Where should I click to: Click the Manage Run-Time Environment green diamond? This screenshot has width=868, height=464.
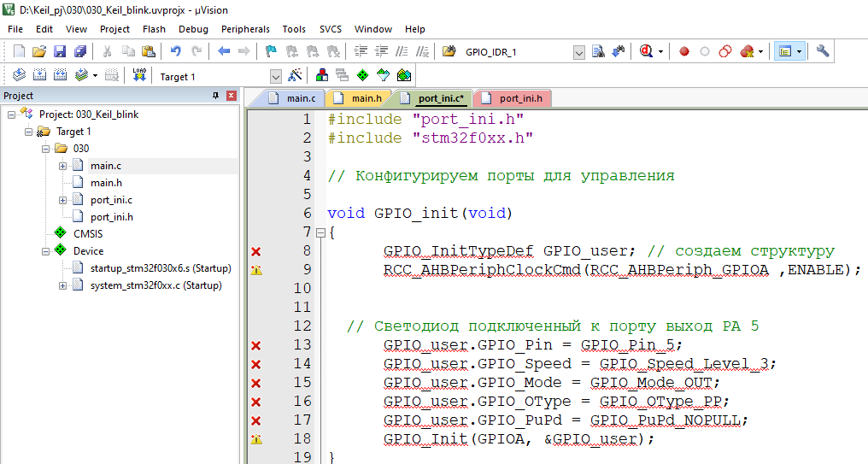(x=362, y=75)
